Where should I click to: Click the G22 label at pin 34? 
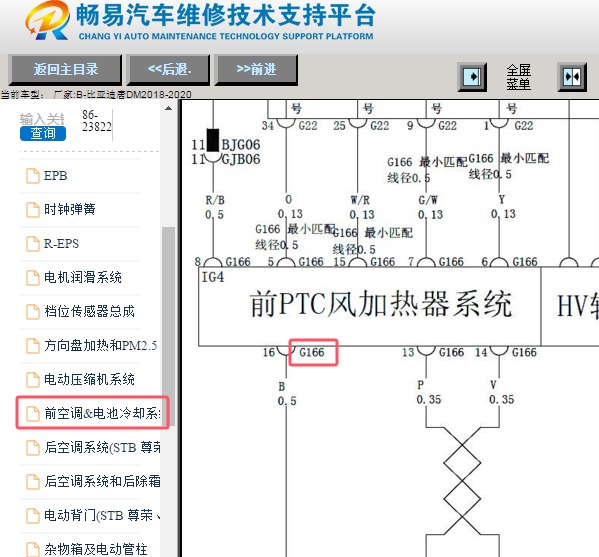308,126
